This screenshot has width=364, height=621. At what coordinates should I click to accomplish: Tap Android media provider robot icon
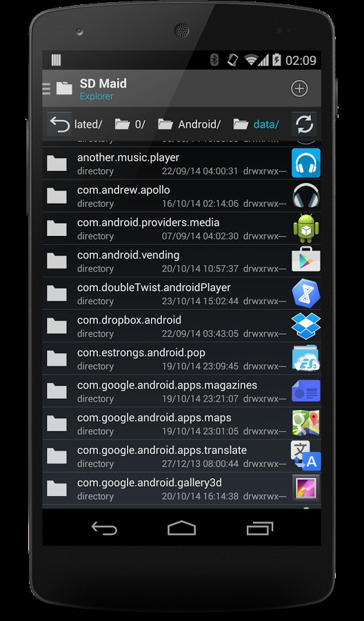[306, 228]
